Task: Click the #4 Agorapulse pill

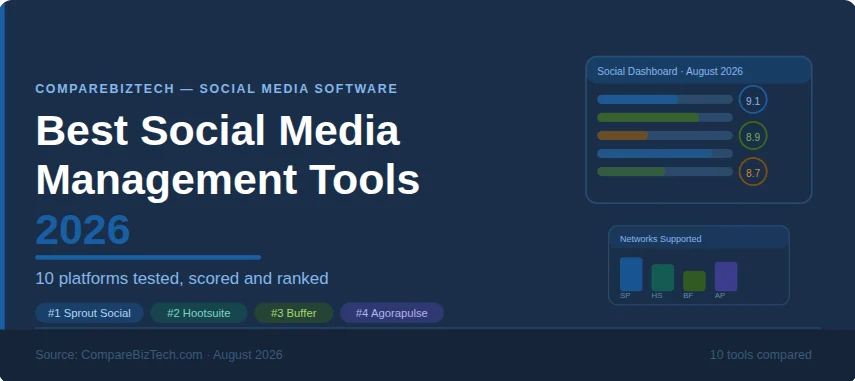Action: pyautogui.click(x=392, y=313)
